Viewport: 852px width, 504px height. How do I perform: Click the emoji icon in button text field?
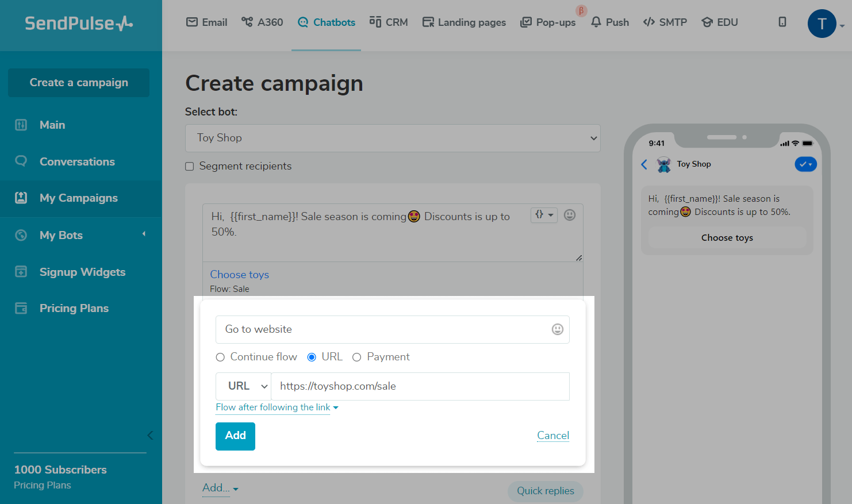[557, 329]
